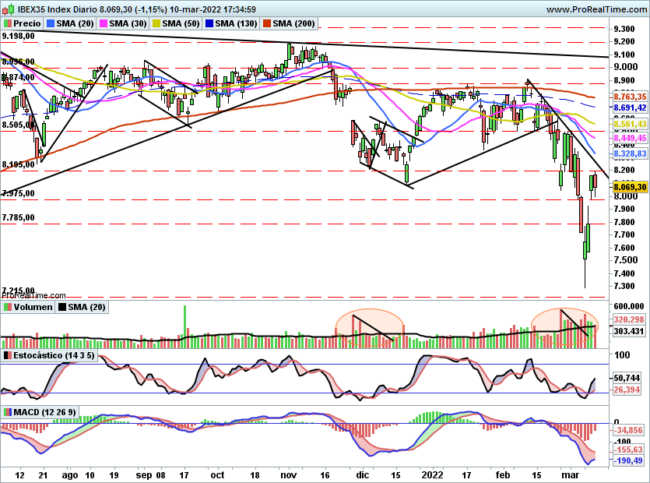Viewport: 650px width, 483px height.
Task: Click the 'mar' month marker on time axis
Action: pos(570,475)
